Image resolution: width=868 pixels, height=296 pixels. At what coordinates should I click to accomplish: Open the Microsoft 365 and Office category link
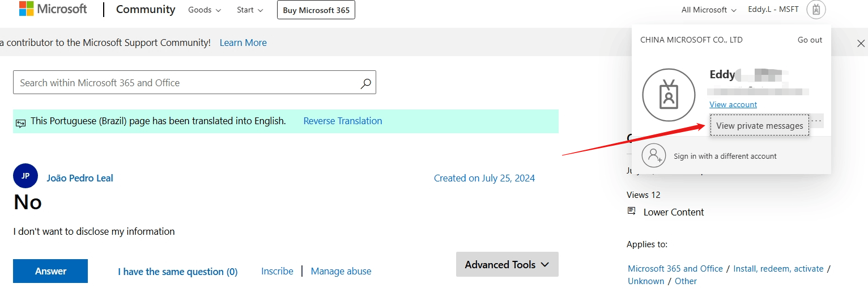pos(675,269)
